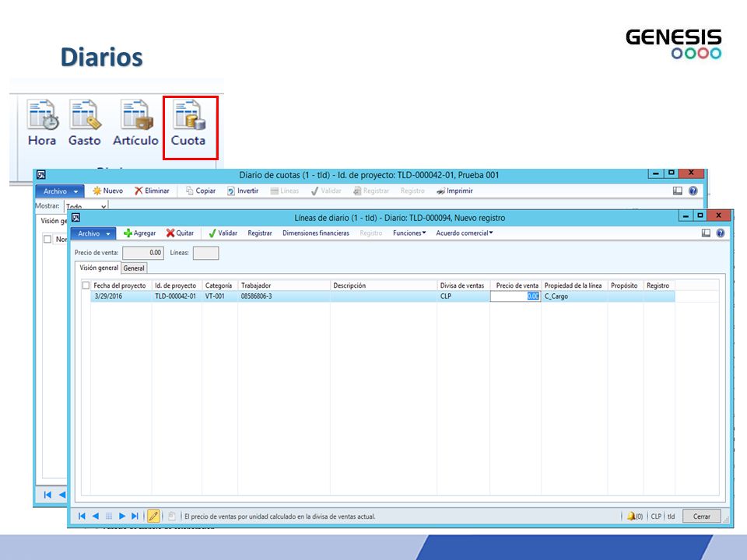Screen dimensions: 747x560
Task: Go to last record in Líneas de diario
Action: (135, 516)
